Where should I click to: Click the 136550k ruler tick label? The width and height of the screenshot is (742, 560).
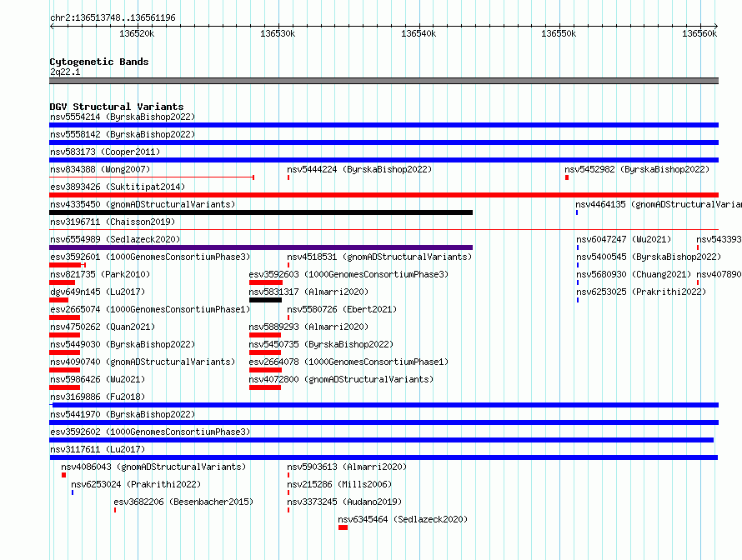[559, 33]
